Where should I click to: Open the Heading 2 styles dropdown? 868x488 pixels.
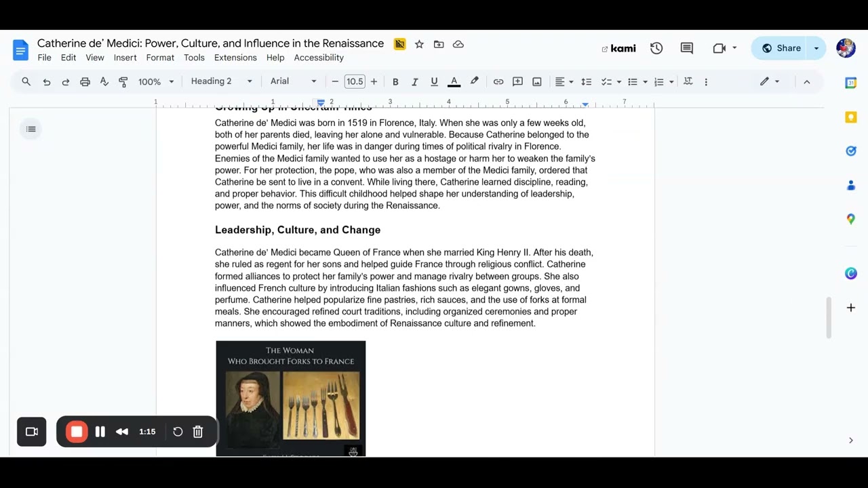coord(222,81)
